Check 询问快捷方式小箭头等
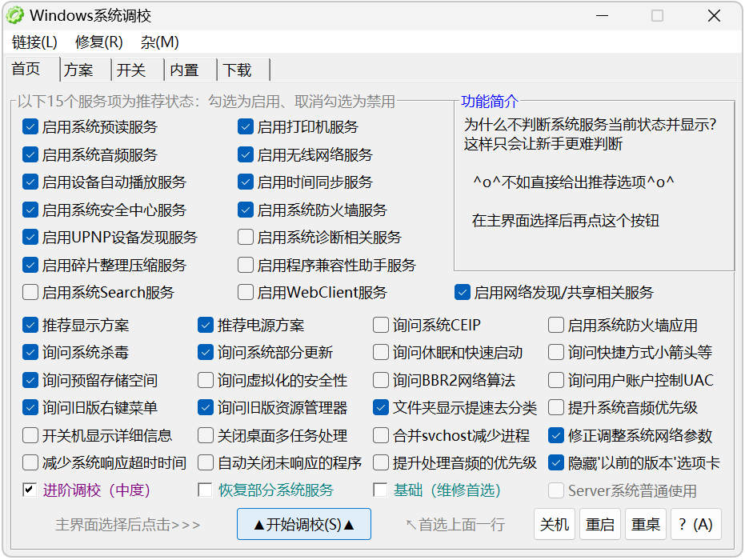This screenshot has height=560, width=745. (x=556, y=353)
